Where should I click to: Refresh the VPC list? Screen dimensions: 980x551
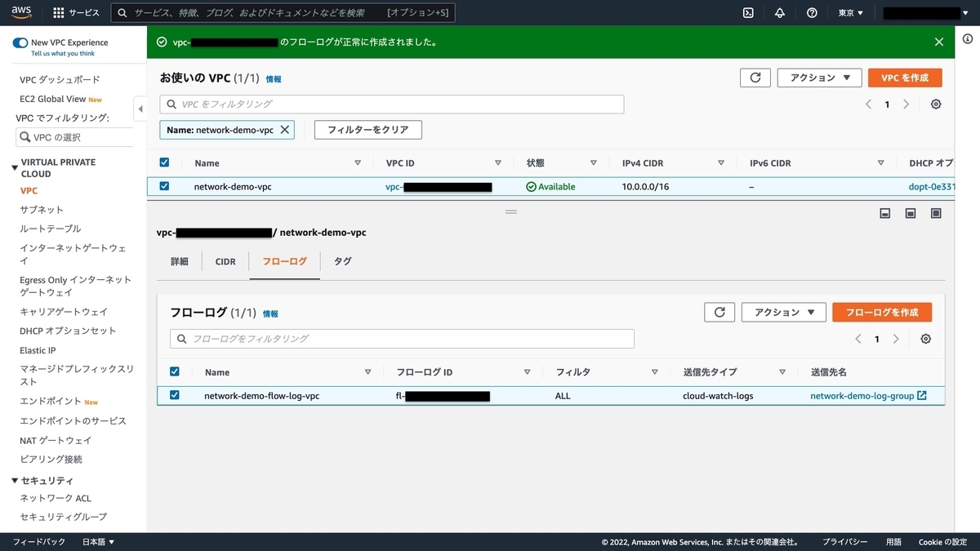755,78
